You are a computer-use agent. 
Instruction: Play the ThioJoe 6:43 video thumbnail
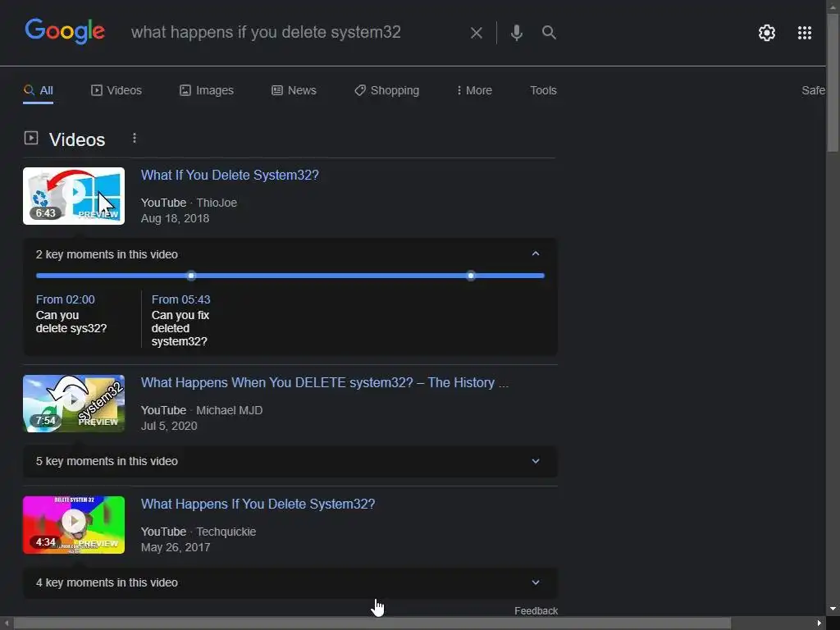(x=74, y=196)
